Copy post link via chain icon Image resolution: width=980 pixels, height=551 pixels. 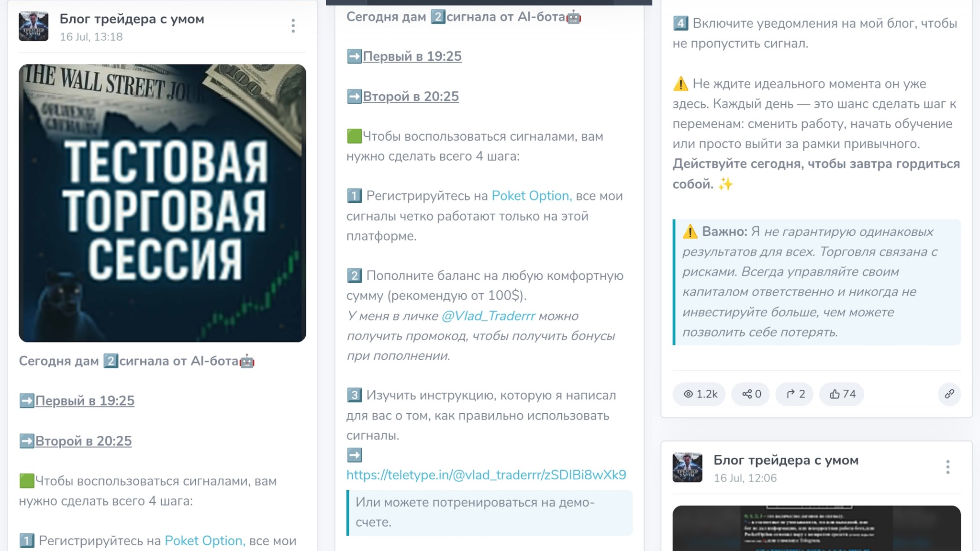[949, 394]
